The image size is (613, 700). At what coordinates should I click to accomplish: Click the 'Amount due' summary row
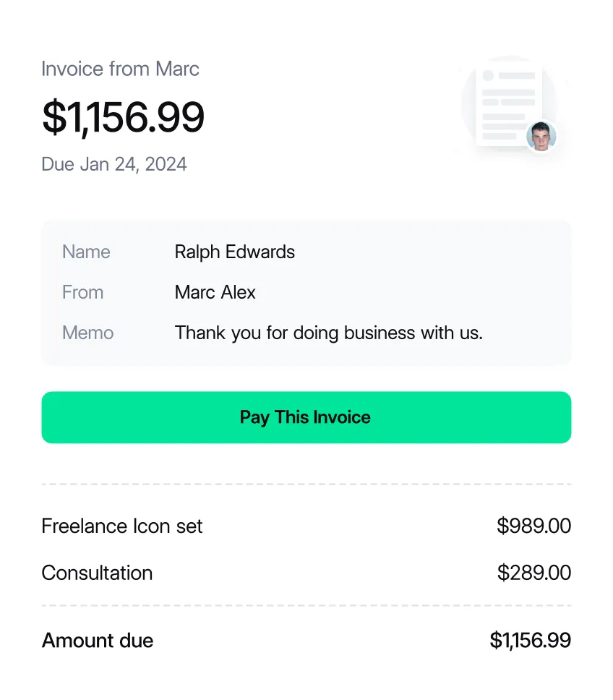coord(98,641)
